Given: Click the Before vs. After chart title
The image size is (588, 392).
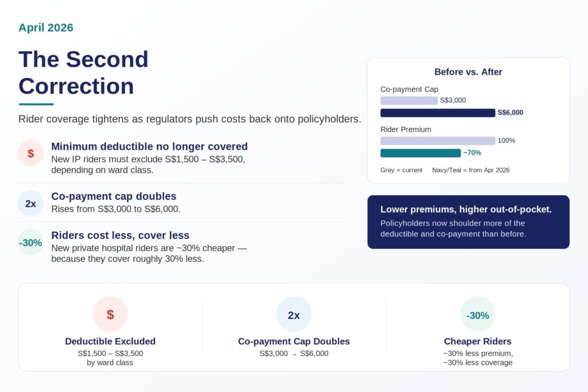Looking at the screenshot, I should [x=469, y=72].
